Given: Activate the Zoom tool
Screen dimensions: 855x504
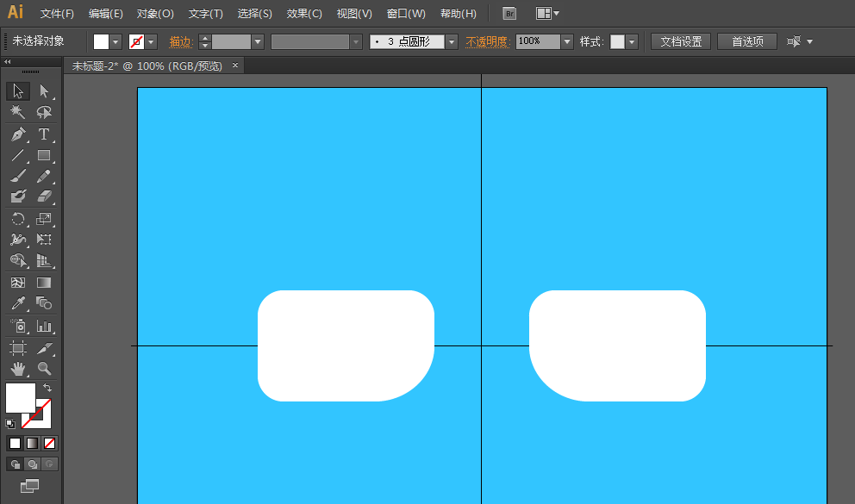Looking at the screenshot, I should click(x=44, y=369).
